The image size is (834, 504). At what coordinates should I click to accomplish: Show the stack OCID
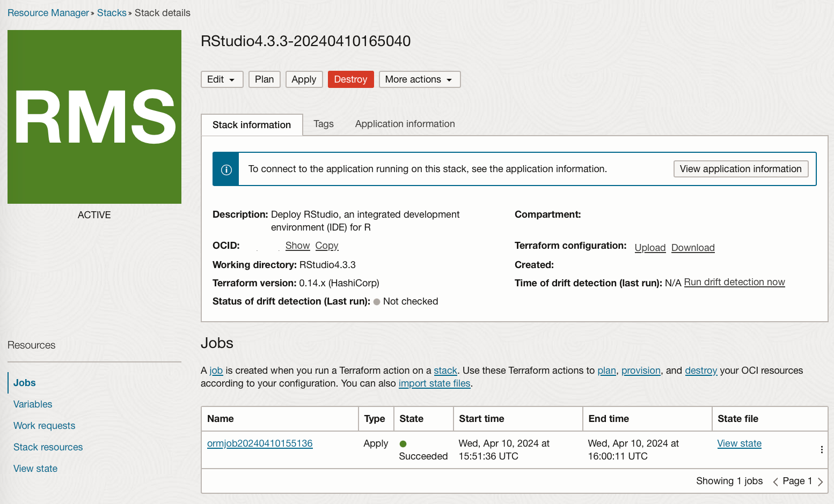tap(298, 246)
